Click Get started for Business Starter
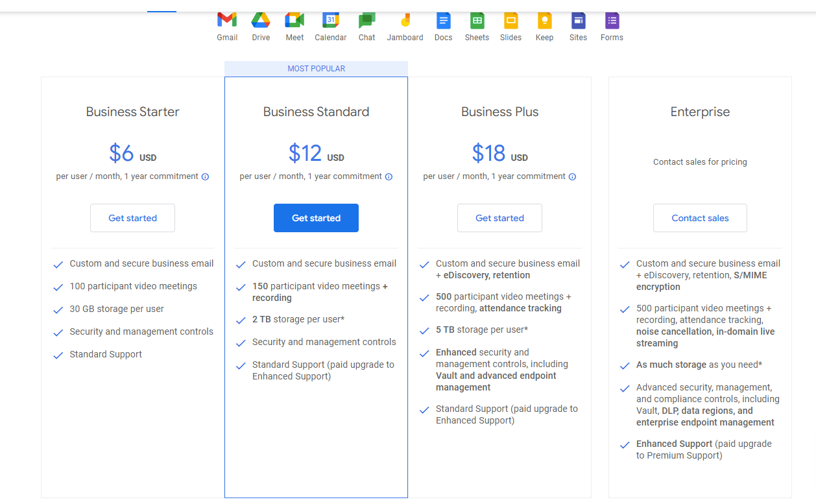The image size is (816, 504). click(132, 218)
